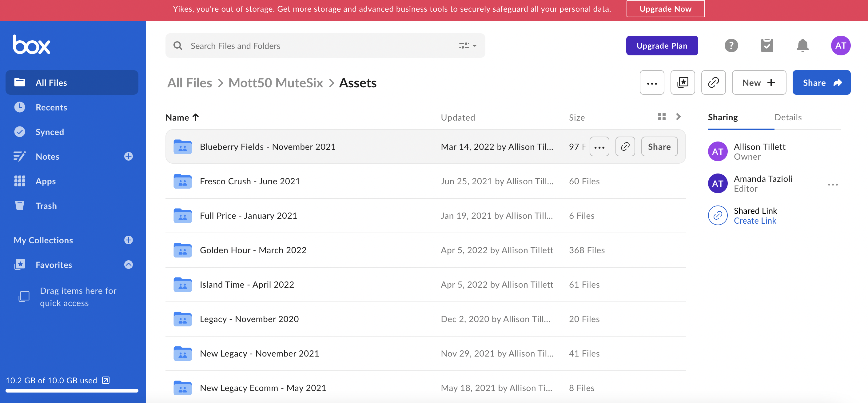
Task: Open Apps in sidebar
Action: click(72, 181)
